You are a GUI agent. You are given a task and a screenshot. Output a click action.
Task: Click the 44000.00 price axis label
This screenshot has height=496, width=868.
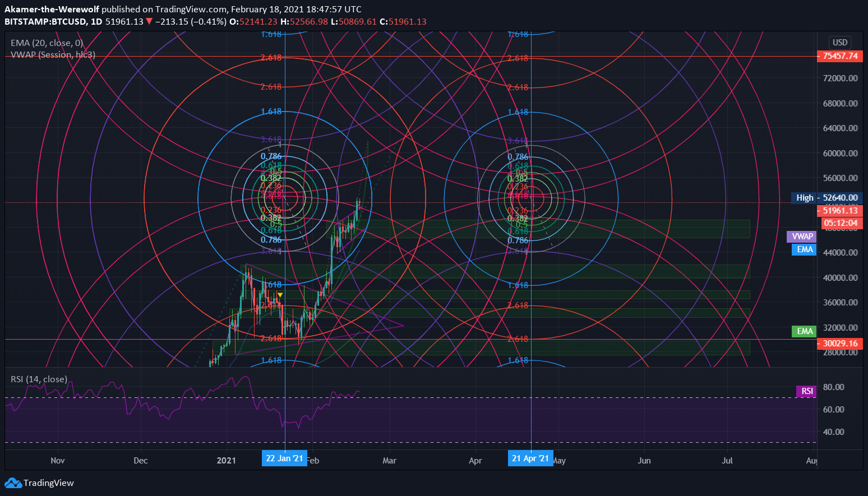point(841,252)
